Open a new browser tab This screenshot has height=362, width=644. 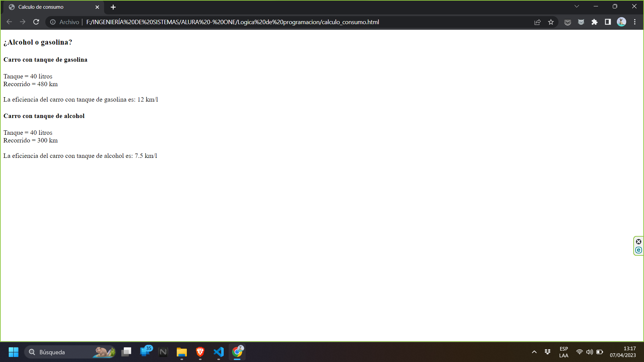tap(113, 7)
